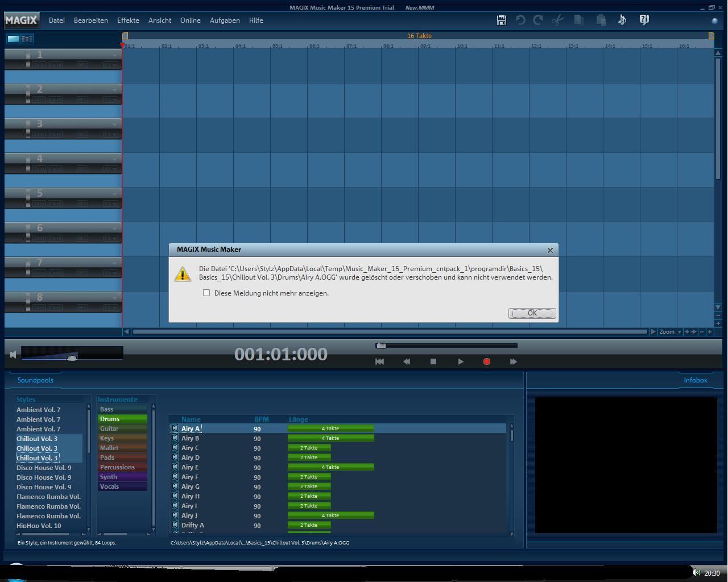Click the arranger horizontal scrollbar
The height and width of the screenshot is (582, 728).
390,331
